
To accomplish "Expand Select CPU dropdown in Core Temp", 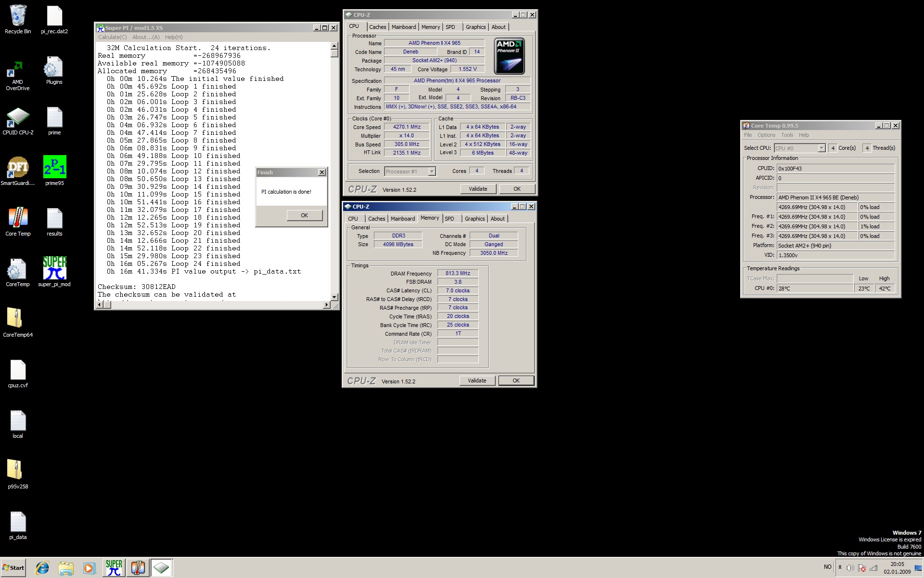I will pos(800,148).
